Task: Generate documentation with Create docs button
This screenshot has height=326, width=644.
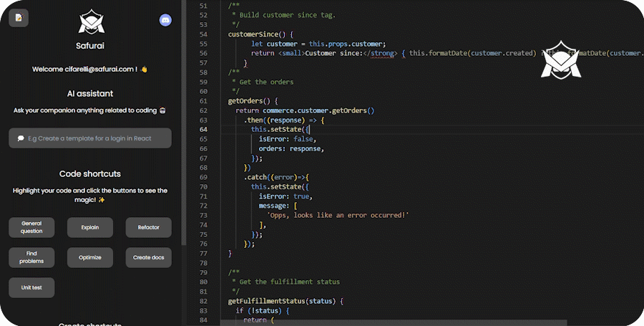Action: (148, 257)
